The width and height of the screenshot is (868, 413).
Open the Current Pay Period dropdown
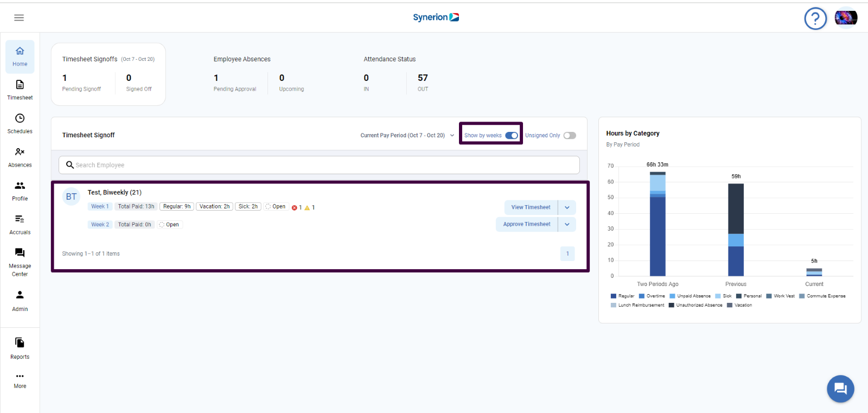tap(407, 136)
